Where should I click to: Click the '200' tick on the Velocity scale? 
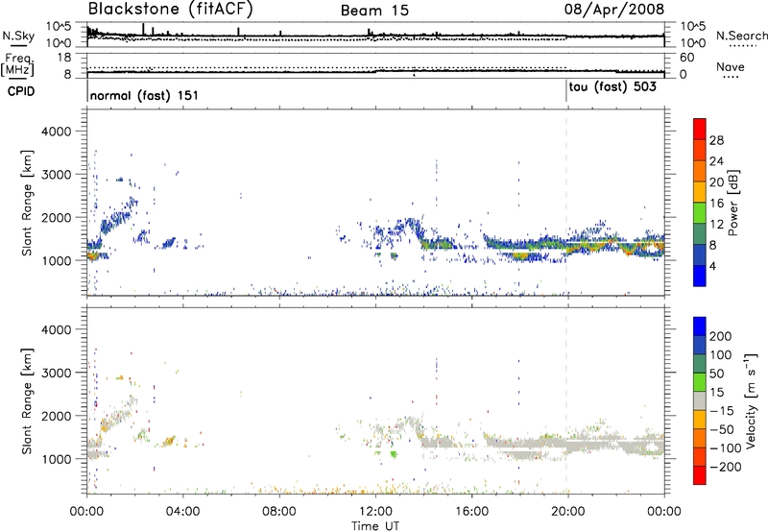pos(721,336)
